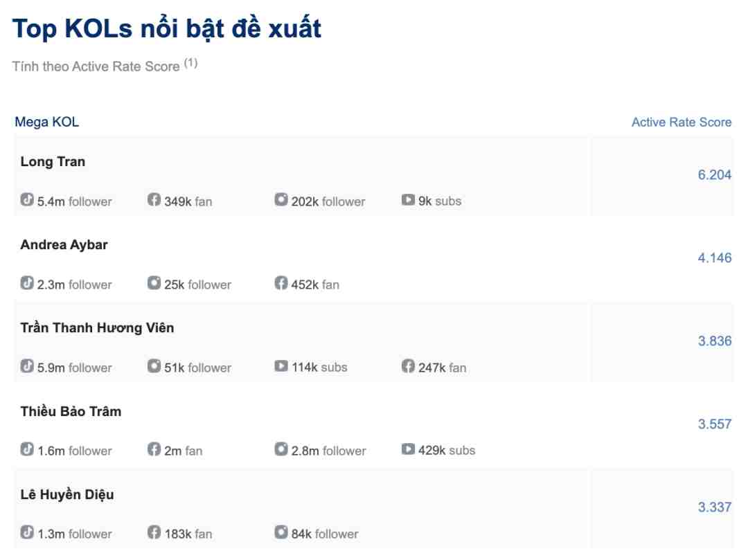Click Lê Huyền Diệu's 3.337 score
The width and height of the screenshot is (748, 560).
(715, 507)
